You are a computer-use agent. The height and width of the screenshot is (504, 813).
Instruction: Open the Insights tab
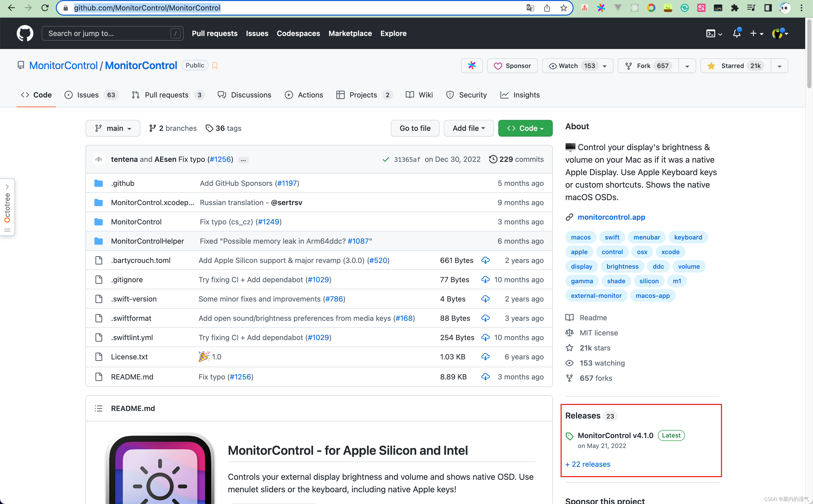pyautogui.click(x=520, y=95)
